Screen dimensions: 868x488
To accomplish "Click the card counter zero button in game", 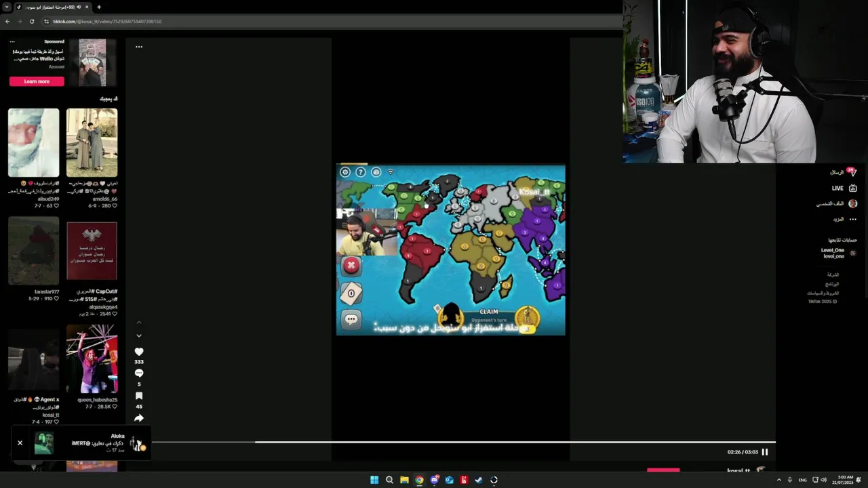I will (351, 293).
